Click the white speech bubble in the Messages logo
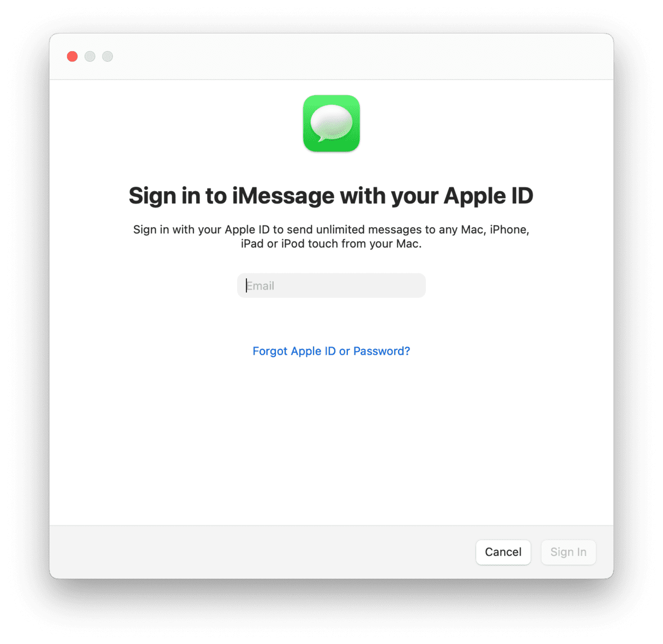 tap(331, 122)
